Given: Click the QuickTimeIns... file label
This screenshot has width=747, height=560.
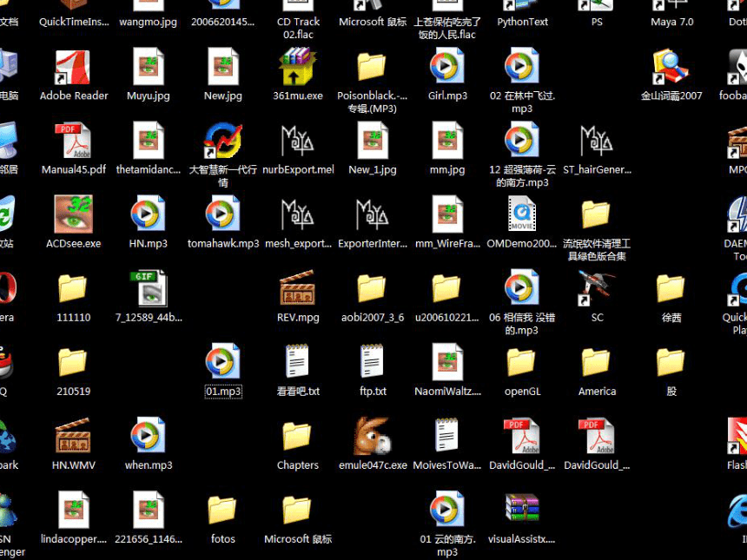Looking at the screenshot, I should 74,22.
